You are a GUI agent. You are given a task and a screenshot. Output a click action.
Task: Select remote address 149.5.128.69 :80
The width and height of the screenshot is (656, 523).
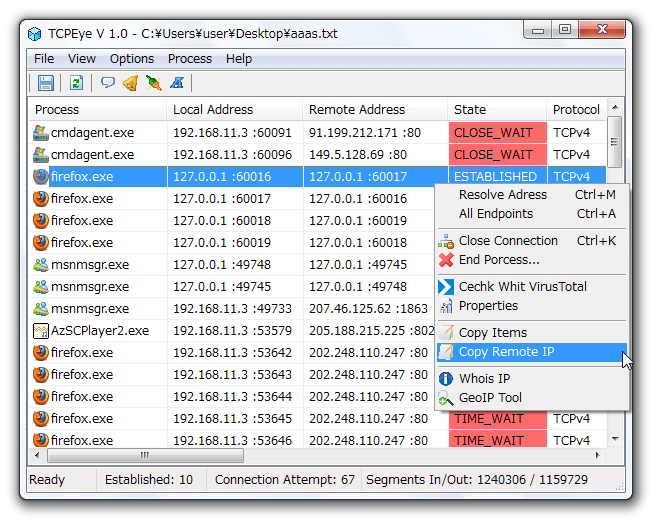(x=358, y=155)
